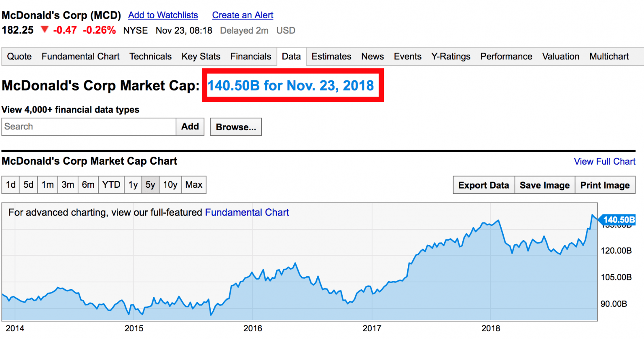Select the 6m chart range
Viewport: 644px width, 339px height.
point(88,185)
